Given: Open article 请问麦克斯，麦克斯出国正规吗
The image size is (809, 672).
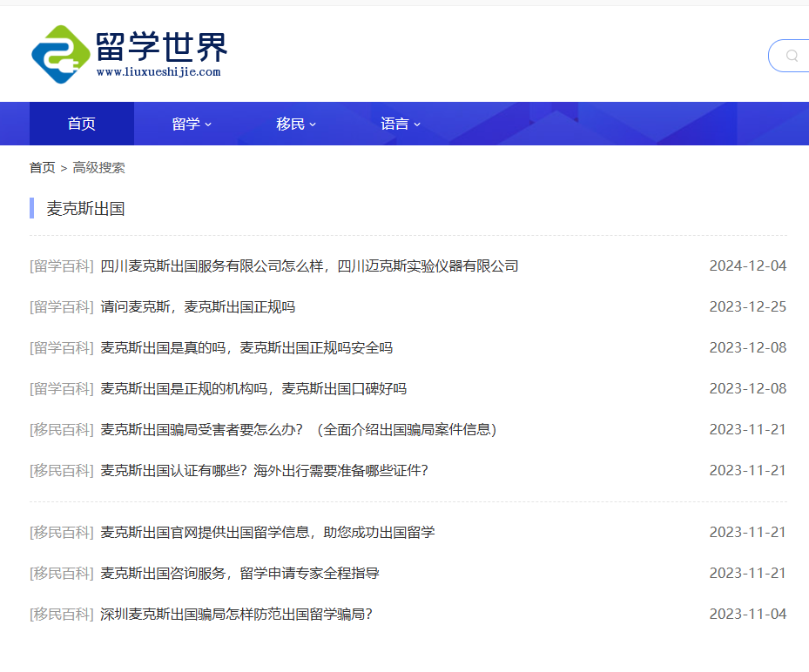Looking at the screenshot, I should (x=198, y=307).
